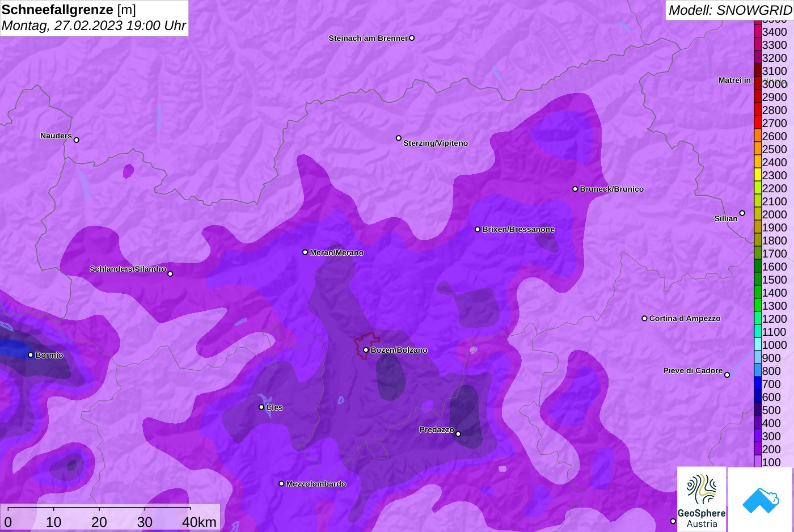Click the Brixen/Bressanone marker dot
This screenshot has height=532, width=794.
coord(478,229)
